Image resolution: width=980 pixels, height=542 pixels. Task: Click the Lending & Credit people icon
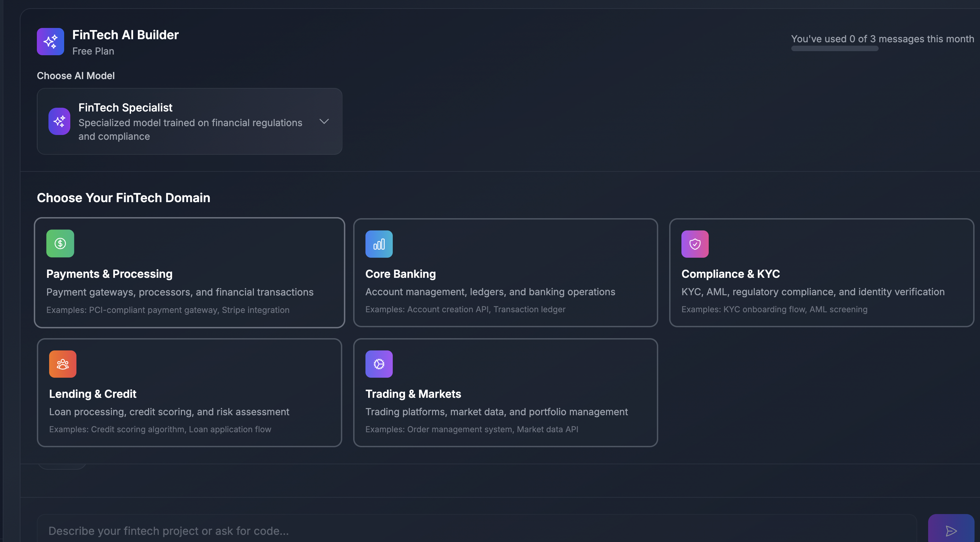point(62,364)
